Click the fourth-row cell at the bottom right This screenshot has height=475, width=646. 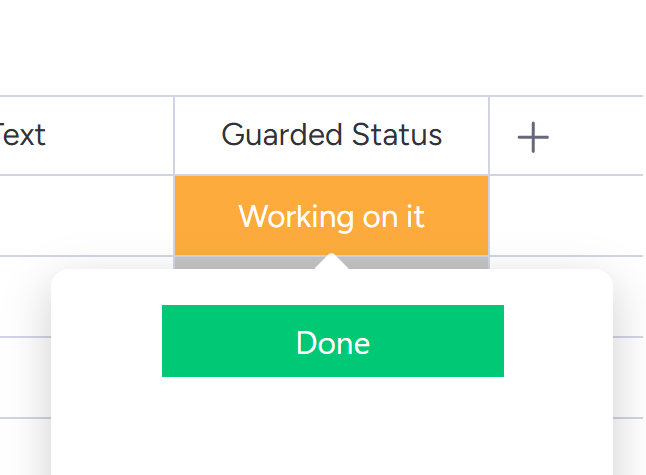(x=629, y=447)
